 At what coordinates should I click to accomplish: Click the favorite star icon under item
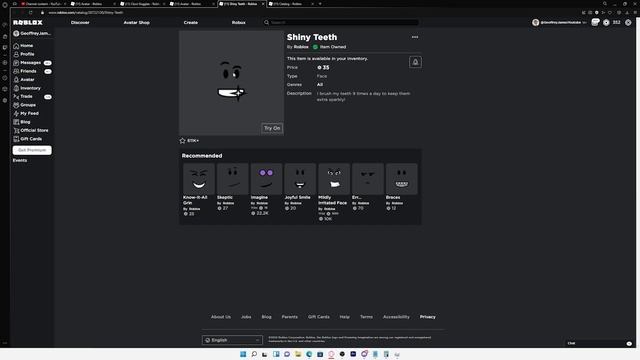click(182, 140)
